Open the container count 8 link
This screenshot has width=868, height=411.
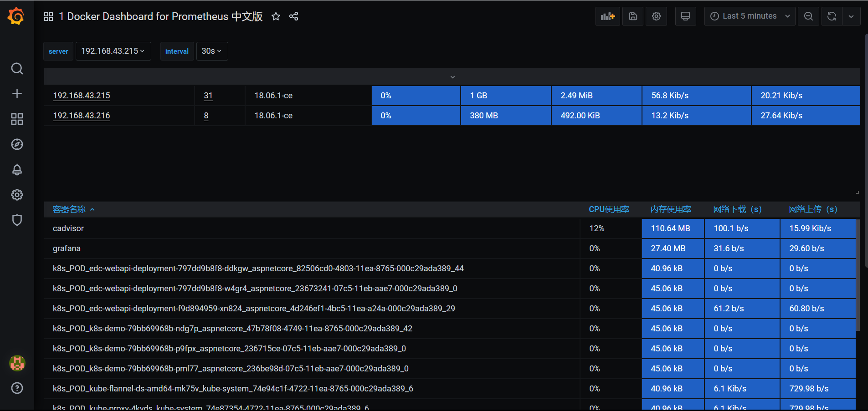pyautogui.click(x=206, y=116)
